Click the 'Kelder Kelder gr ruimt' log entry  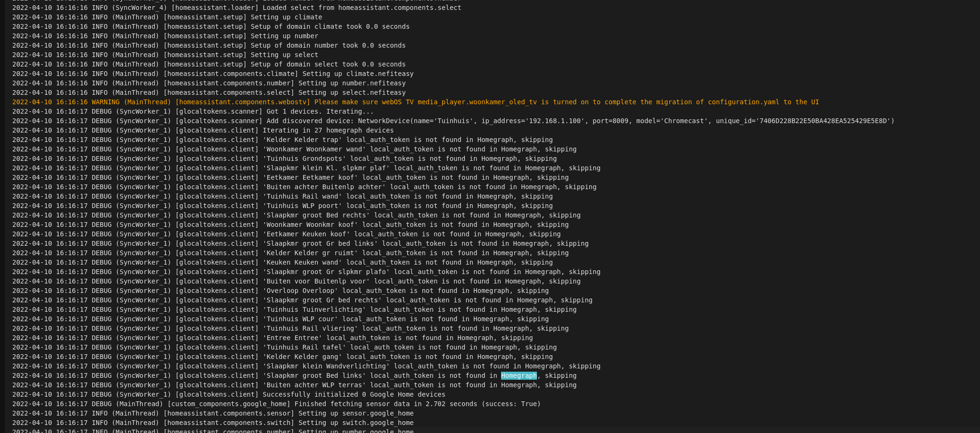(290, 253)
